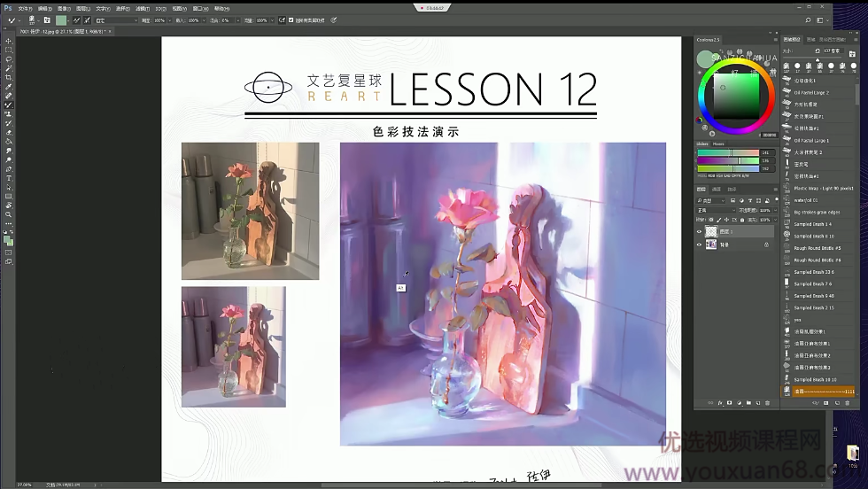Click the reset brush size icon
Image resolution: width=868 pixels, height=489 pixels.
pyautogui.click(x=817, y=51)
